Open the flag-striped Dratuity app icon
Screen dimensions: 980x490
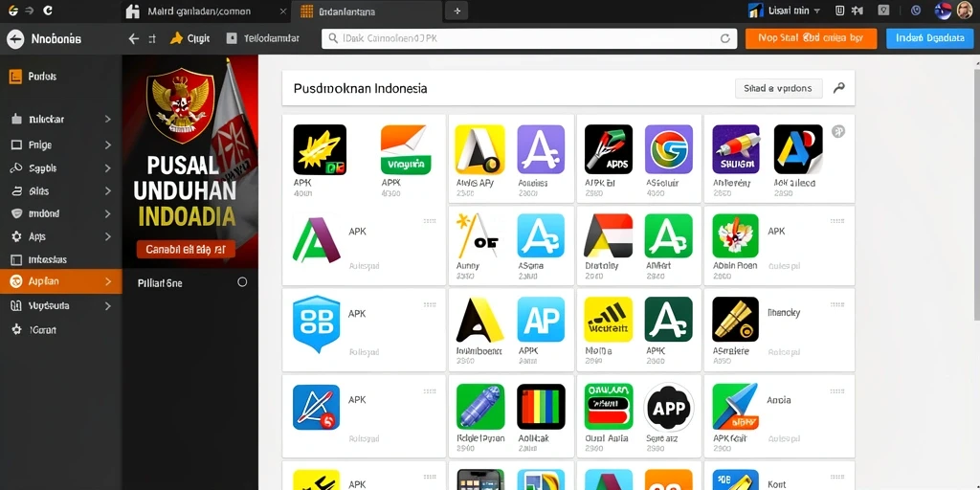(x=608, y=236)
